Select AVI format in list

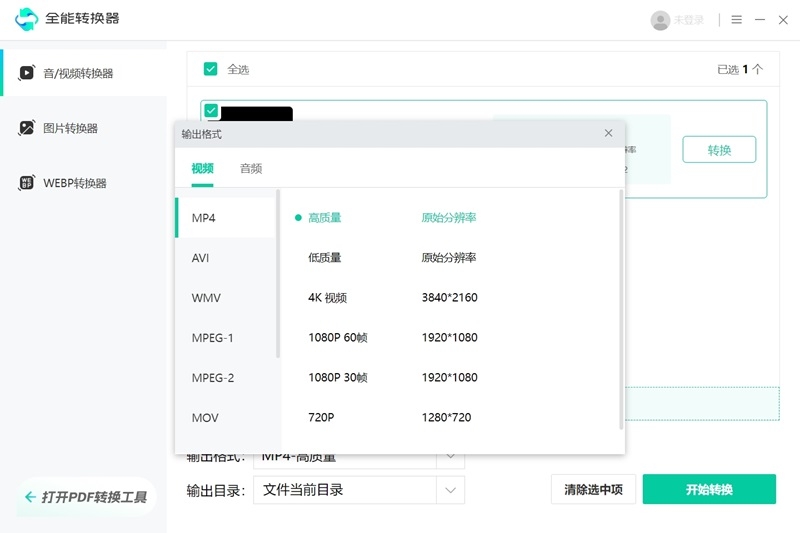(x=226, y=258)
